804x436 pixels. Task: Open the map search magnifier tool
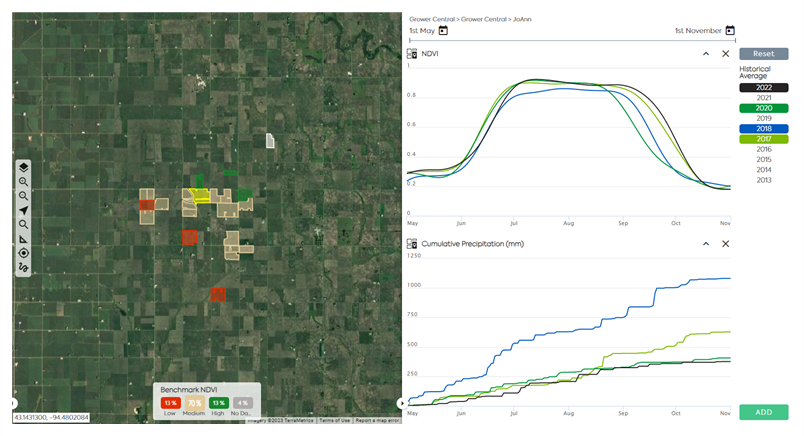[x=23, y=225]
